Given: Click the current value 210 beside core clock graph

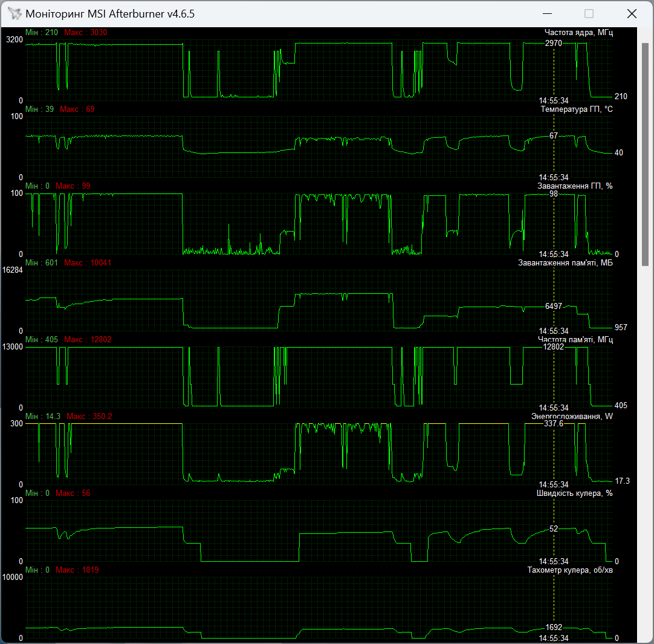Looking at the screenshot, I should 621,97.
